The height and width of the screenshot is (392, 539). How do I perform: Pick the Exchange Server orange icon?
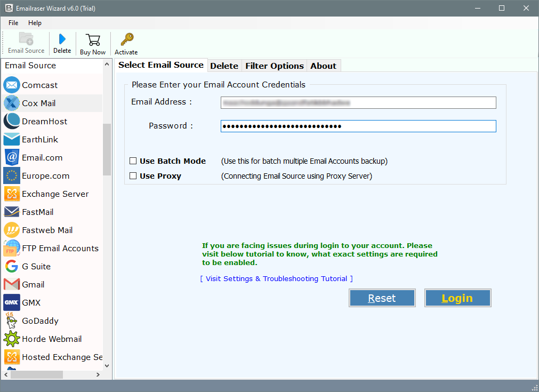pos(12,194)
